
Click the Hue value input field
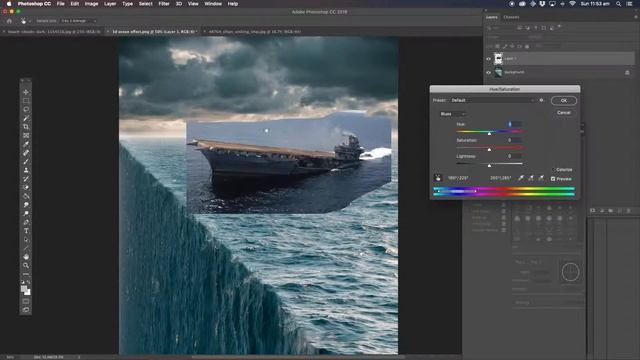[514, 124]
